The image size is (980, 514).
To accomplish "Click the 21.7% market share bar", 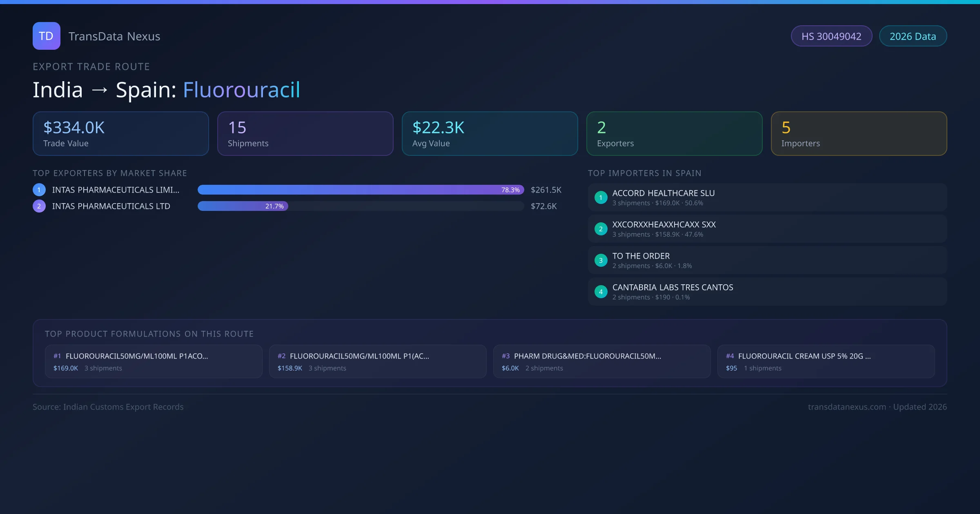I will click(x=243, y=206).
